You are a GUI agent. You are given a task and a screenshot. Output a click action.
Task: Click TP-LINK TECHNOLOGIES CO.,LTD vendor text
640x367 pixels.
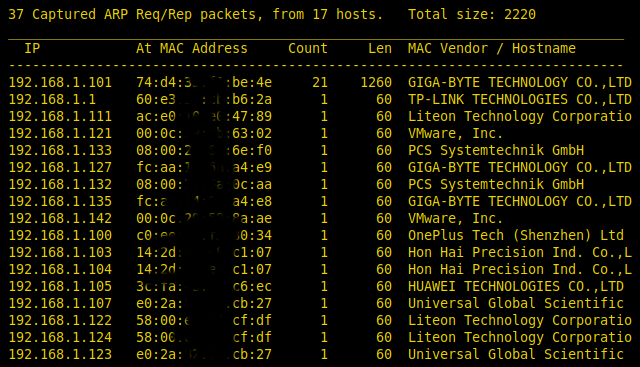click(520, 100)
